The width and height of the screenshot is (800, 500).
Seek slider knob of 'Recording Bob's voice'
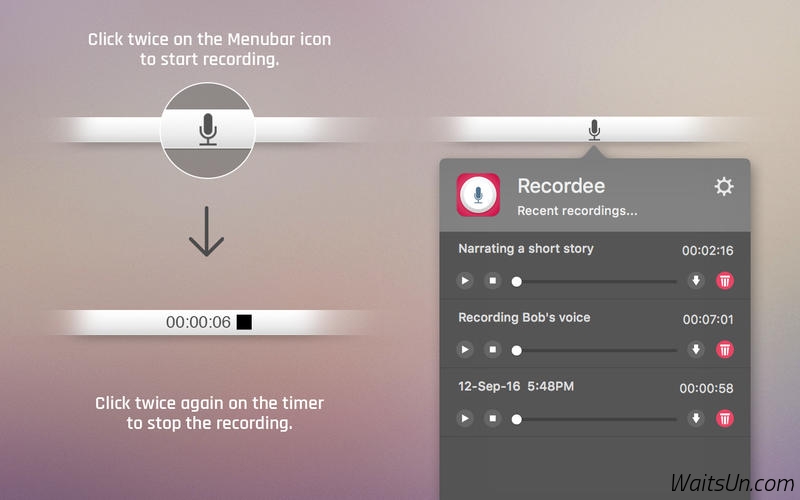tap(517, 351)
